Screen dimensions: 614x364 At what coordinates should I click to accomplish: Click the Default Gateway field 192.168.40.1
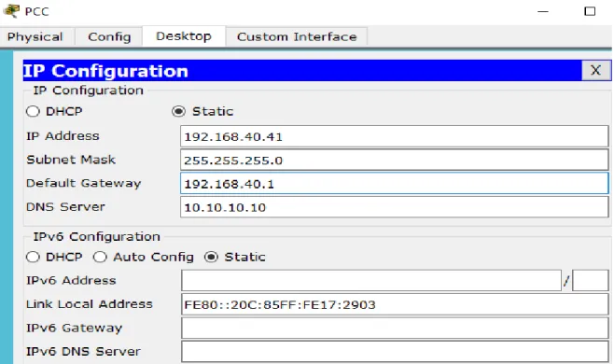click(395, 183)
